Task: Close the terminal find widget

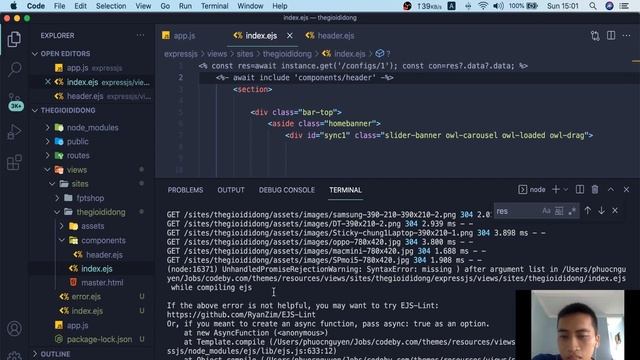Action: (x=615, y=211)
